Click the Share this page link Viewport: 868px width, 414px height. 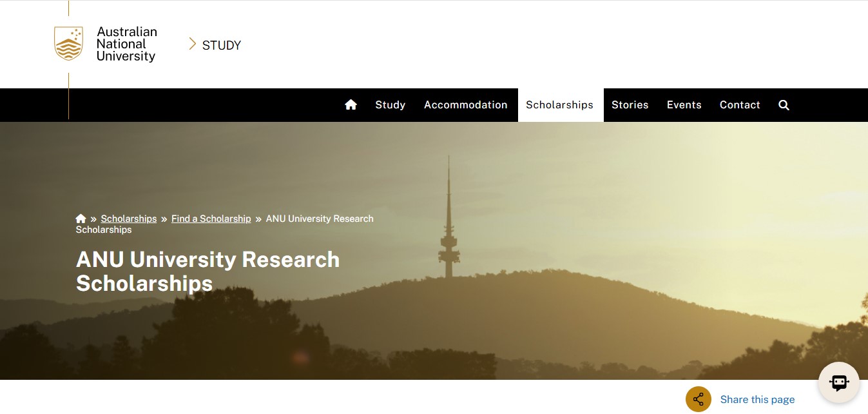click(758, 399)
